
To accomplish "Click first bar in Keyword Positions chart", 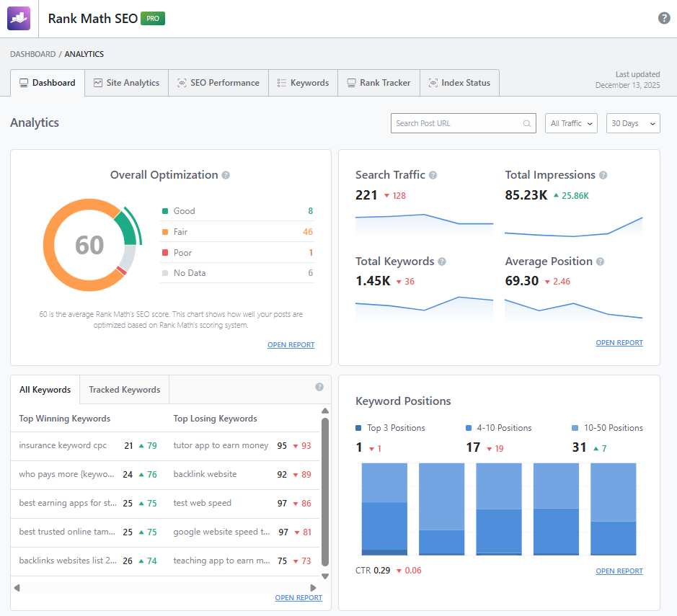I will click(x=384, y=509).
